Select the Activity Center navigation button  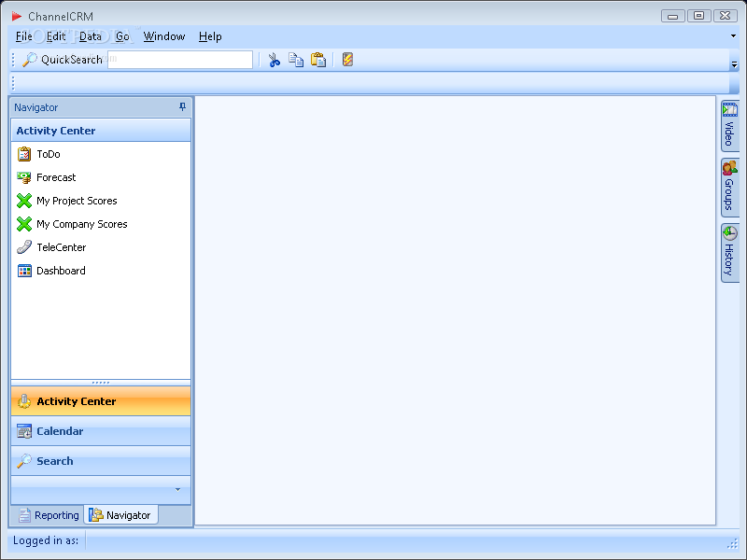[x=101, y=401]
